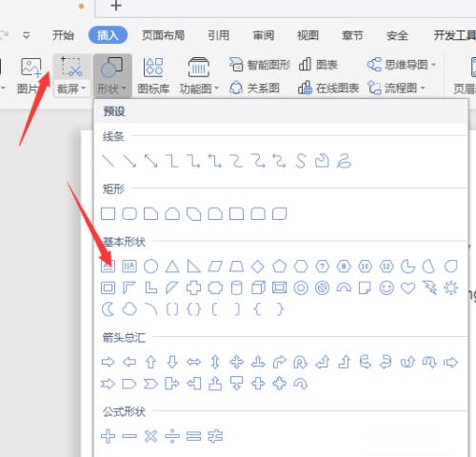Select the lightning bolt shape
The height and width of the screenshot is (457, 476).
429,288
